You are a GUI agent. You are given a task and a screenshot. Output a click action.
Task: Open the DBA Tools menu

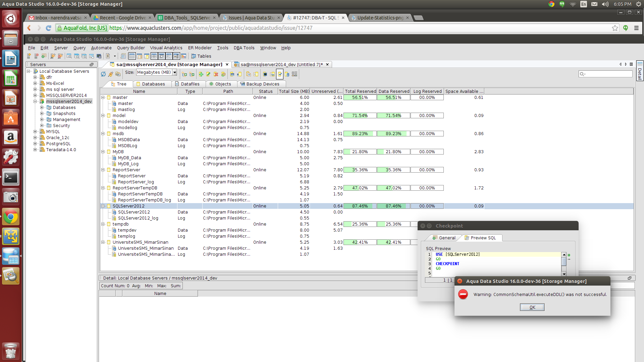point(244,48)
